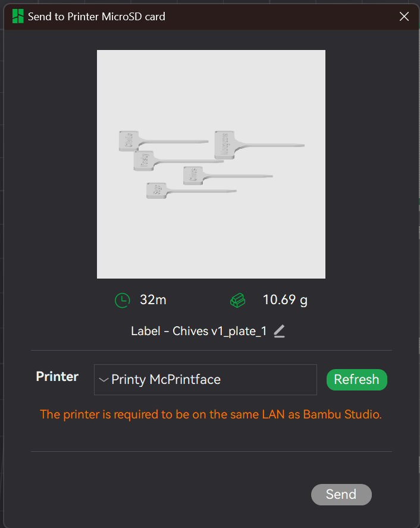Click the chevron inside the printer selection box
This screenshot has height=528, width=420.
[104, 380]
